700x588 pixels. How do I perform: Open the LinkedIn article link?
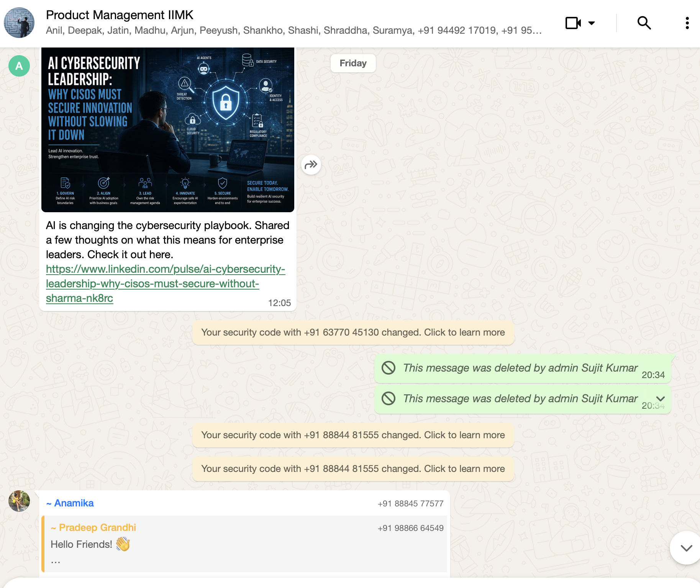(166, 283)
